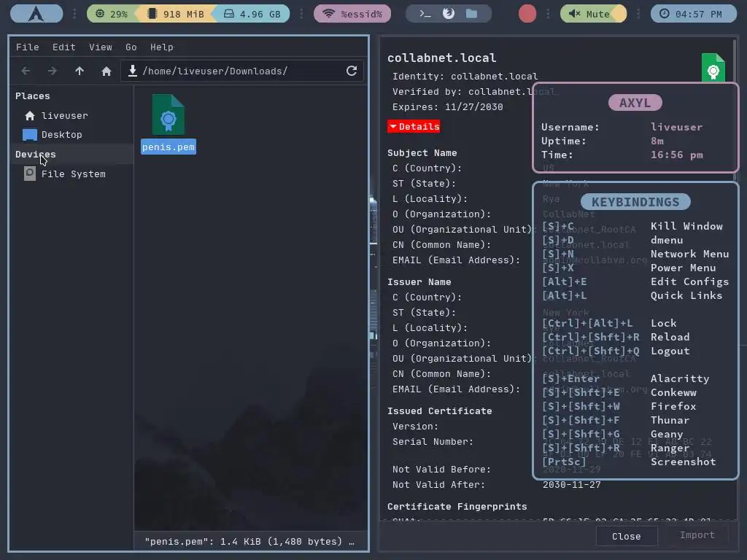
Task: Click the memory 918 MiB indicator
Action: click(176, 14)
